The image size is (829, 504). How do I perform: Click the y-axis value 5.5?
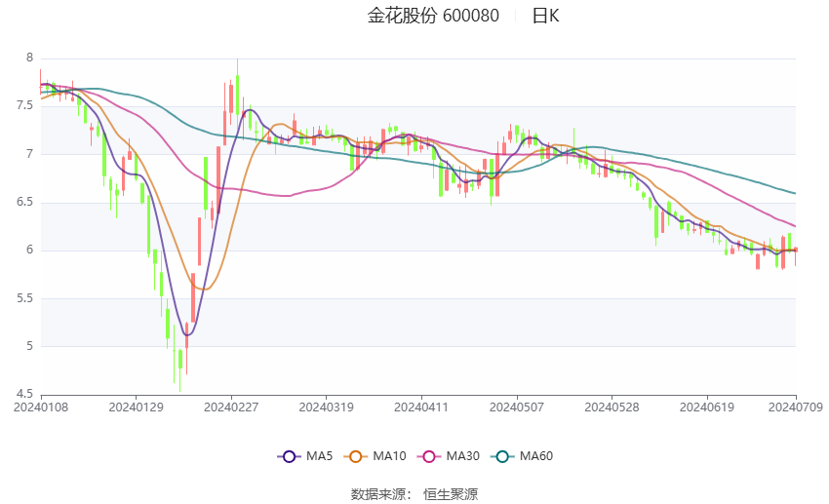coord(24,298)
